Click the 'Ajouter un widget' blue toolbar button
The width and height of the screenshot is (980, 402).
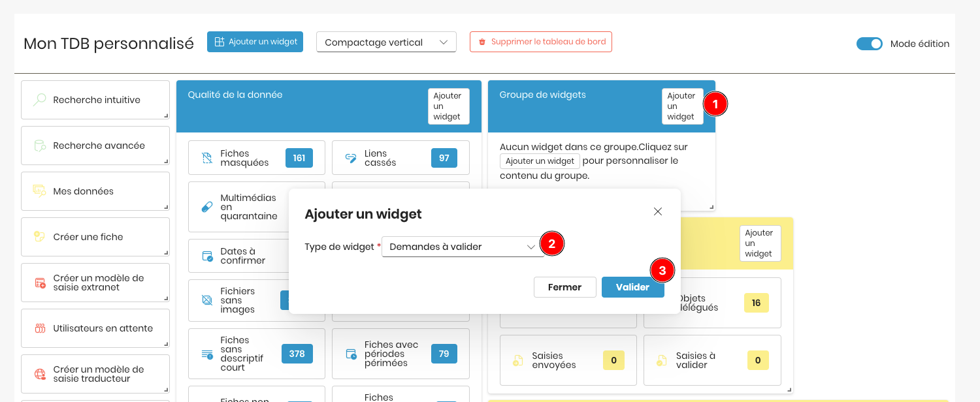click(x=255, y=42)
